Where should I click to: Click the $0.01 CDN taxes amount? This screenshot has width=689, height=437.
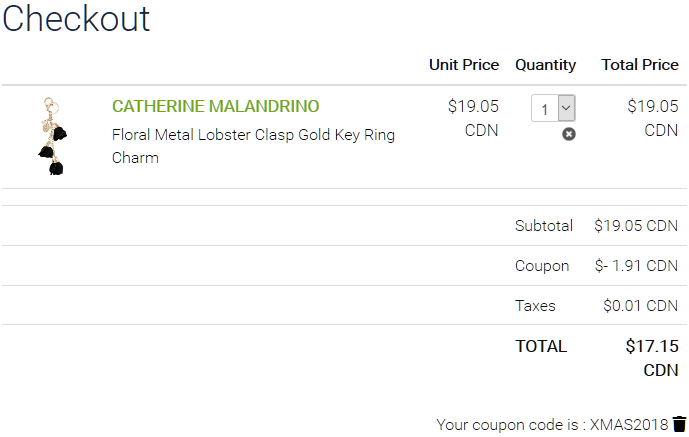click(x=640, y=306)
